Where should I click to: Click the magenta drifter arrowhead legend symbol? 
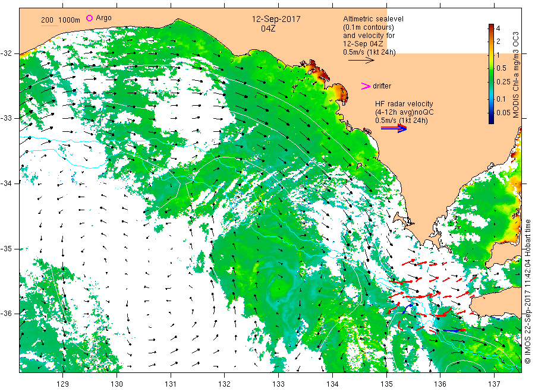point(366,86)
